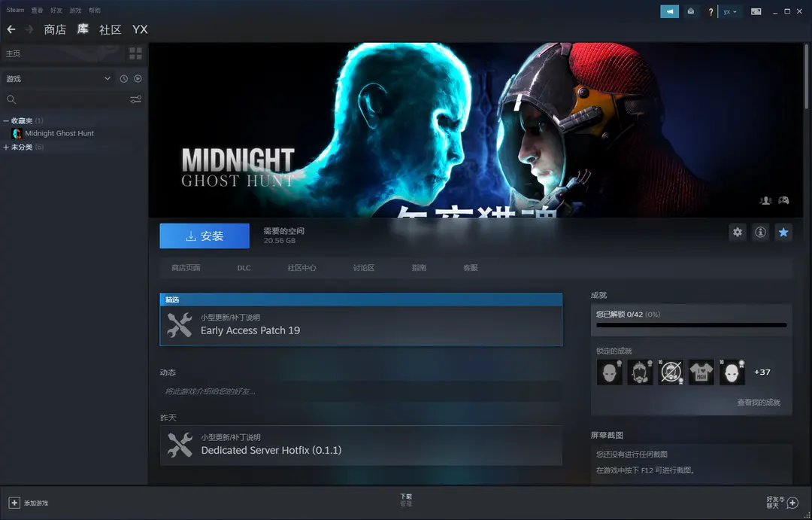The height and width of the screenshot is (520, 812).
Task: Select the gray bald head achievement icon
Action: (x=610, y=373)
